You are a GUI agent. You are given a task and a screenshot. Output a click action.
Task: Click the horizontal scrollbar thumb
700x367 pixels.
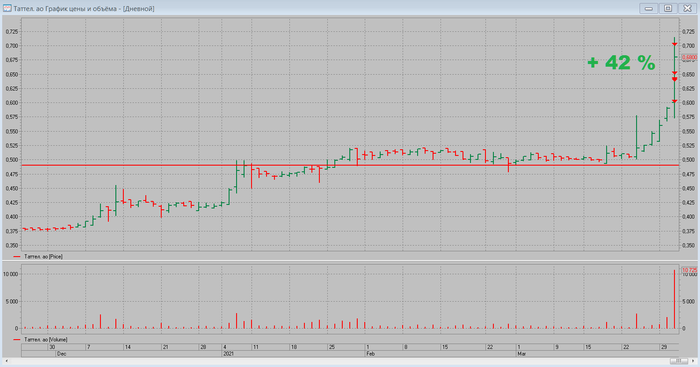point(679,361)
